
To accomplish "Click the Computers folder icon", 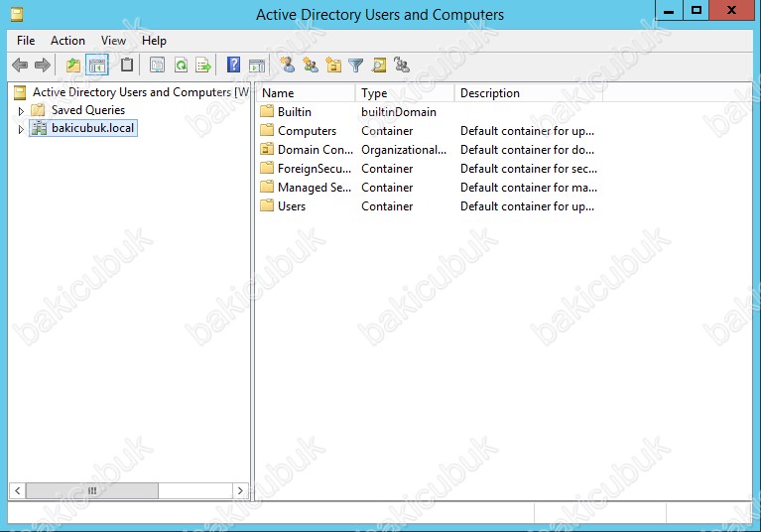I will [x=267, y=131].
